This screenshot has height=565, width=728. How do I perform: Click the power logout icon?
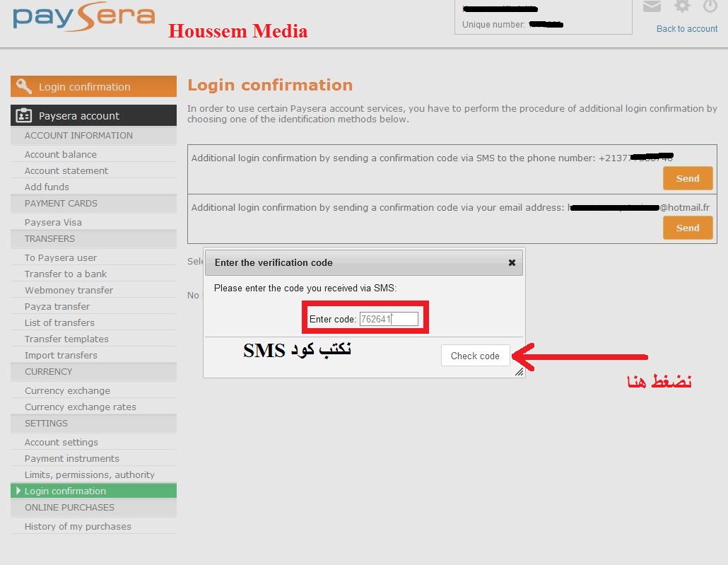tap(710, 6)
